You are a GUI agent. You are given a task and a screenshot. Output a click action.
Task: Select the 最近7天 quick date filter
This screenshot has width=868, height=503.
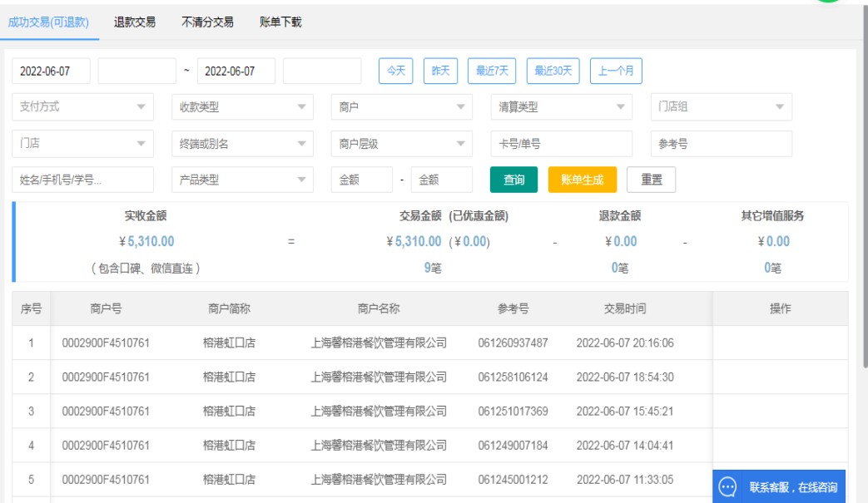coord(492,72)
